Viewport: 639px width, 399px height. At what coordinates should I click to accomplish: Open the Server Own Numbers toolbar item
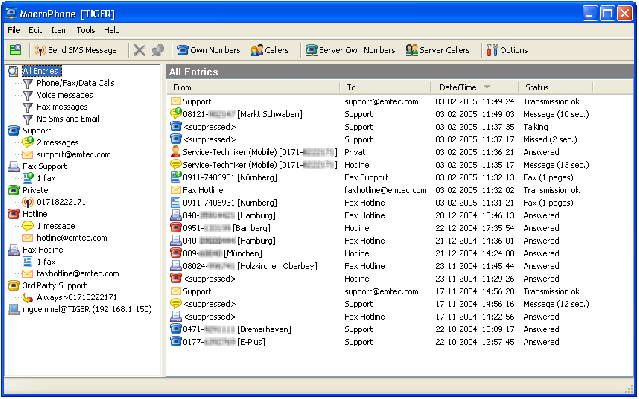coord(350,50)
